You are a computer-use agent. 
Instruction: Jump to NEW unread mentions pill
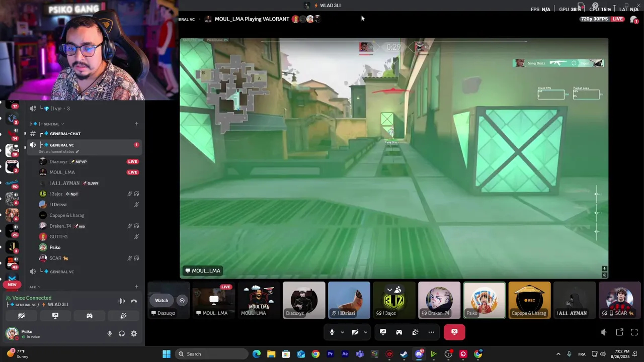click(x=12, y=285)
